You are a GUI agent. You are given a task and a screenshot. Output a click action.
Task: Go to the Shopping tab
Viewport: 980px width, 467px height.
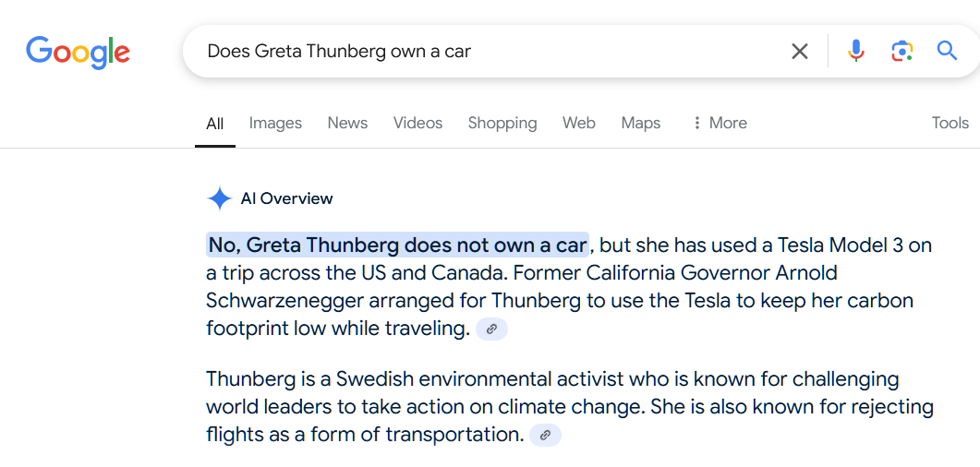tap(502, 123)
